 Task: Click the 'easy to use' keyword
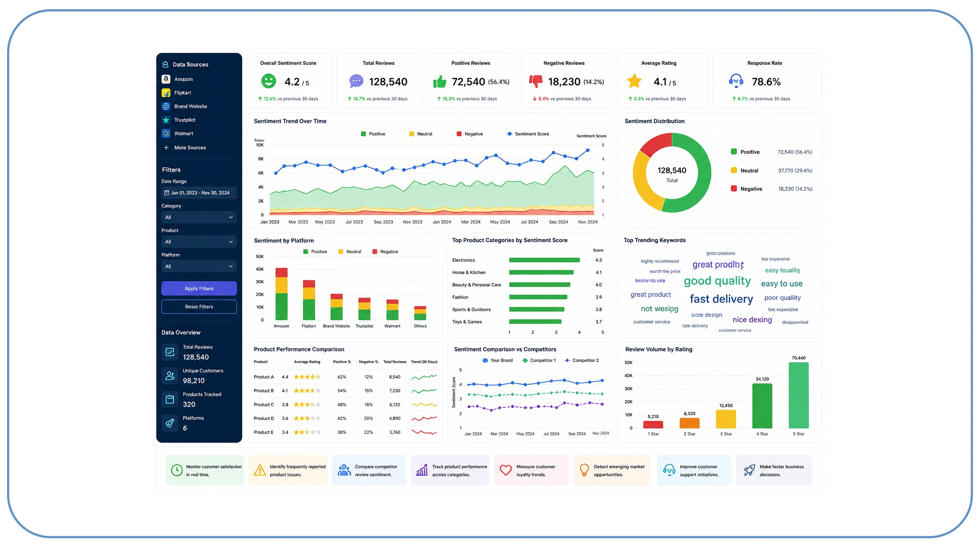pyautogui.click(x=782, y=284)
